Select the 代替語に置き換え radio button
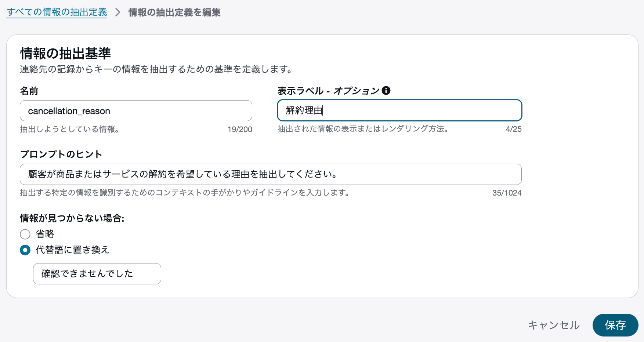 [25, 250]
